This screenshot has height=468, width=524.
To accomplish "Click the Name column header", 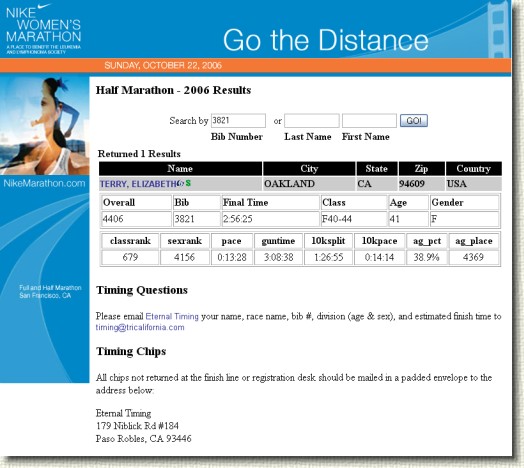I will (x=180, y=168).
